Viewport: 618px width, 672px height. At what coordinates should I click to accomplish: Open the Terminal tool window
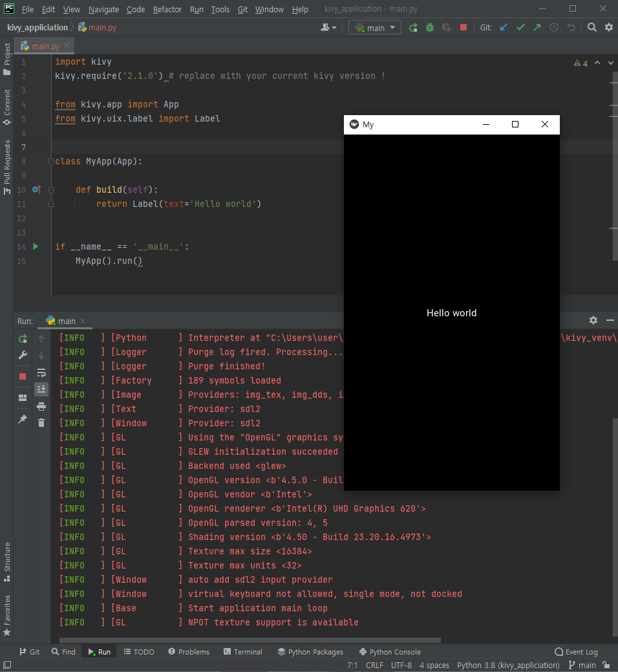(x=243, y=652)
